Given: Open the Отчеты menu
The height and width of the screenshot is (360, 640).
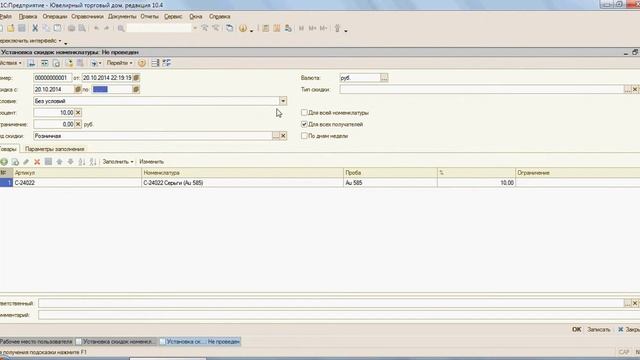Looking at the screenshot, I should 149,17.
